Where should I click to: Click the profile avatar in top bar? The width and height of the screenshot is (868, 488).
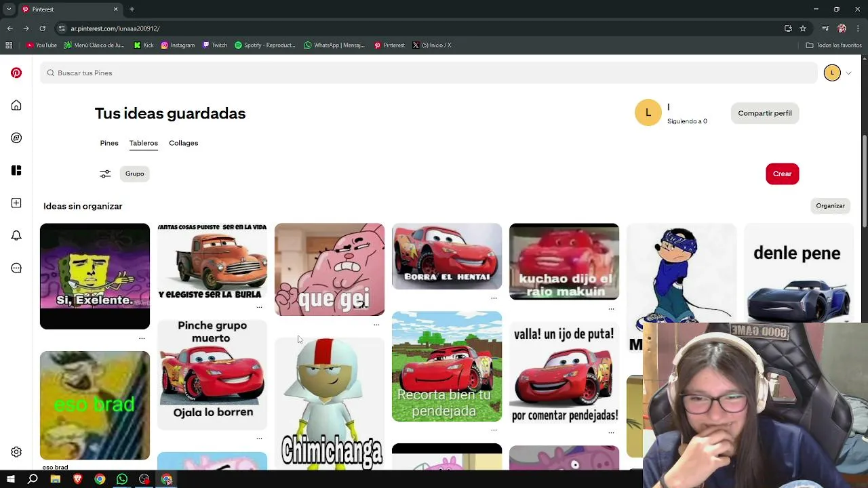pos(832,73)
